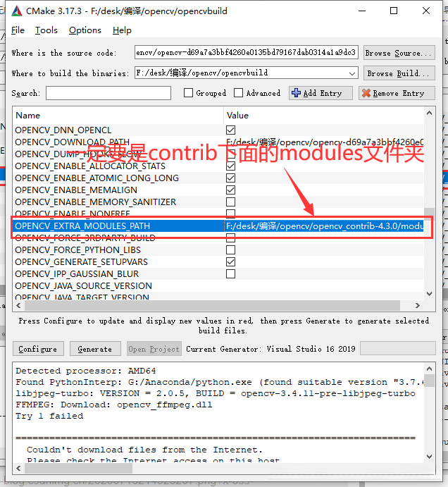Open the Tools menu
Viewport: 448px width, 487px height.
(x=46, y=30)
